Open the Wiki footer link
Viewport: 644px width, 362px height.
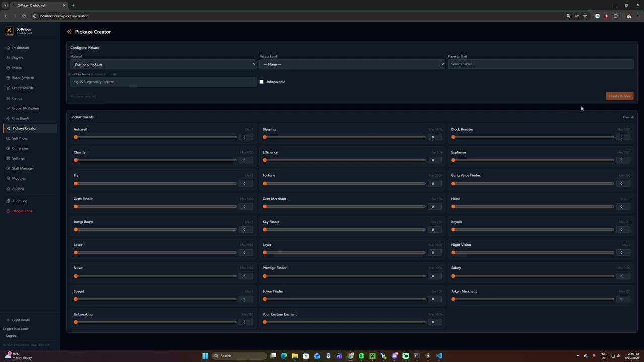[x=34, y=345]
